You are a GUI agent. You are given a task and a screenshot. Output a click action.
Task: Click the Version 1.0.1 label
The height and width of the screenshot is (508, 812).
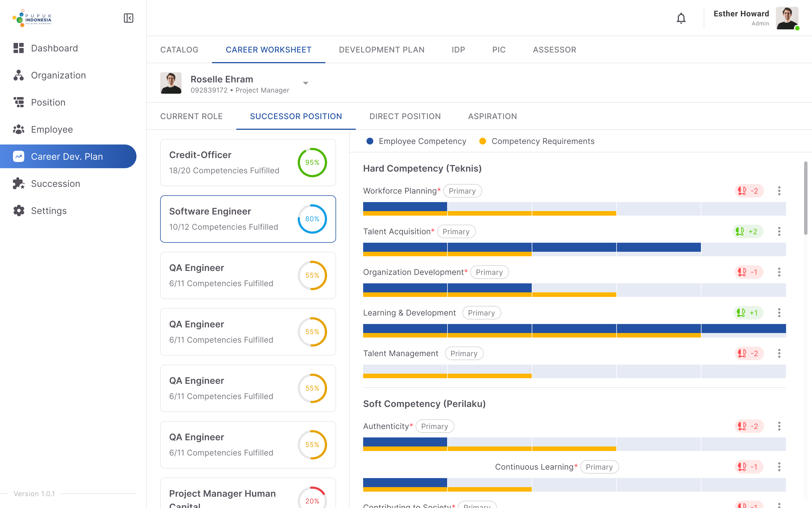pos(34,494)
